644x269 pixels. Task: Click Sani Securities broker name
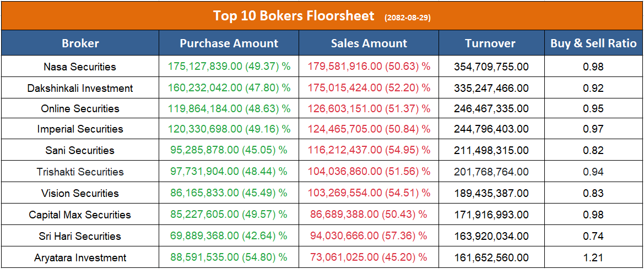point(80,150)
